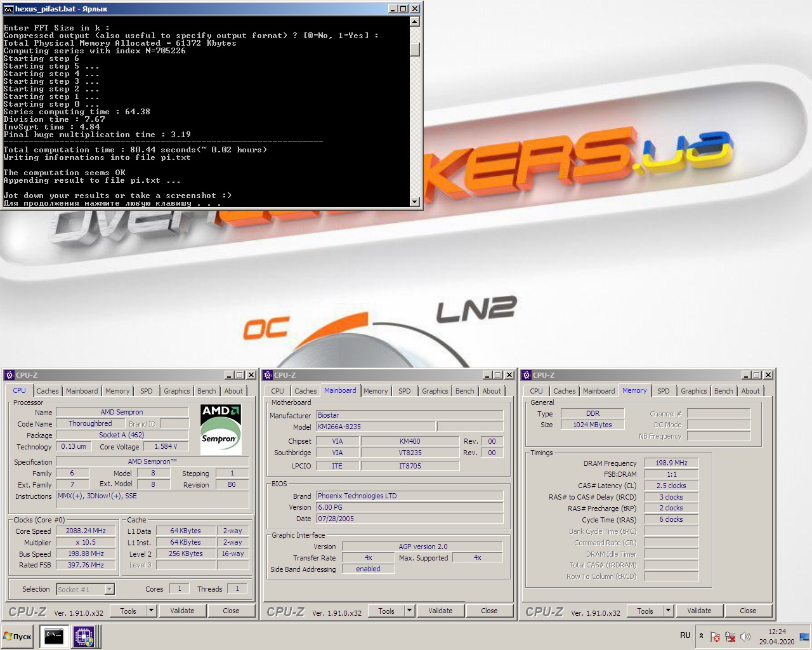Open Caches tab in middle CPU-Z window

305,391
